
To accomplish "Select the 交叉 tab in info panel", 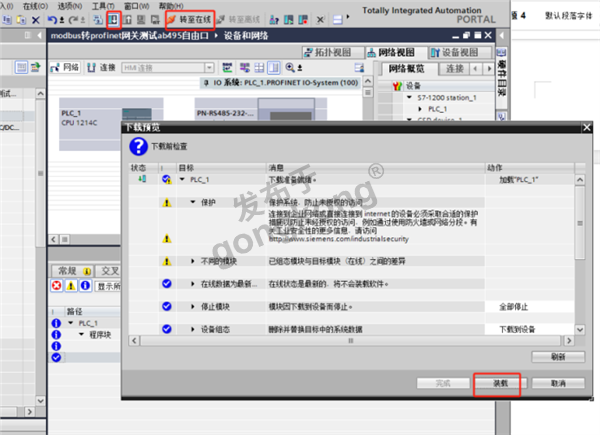I will 108,271.
